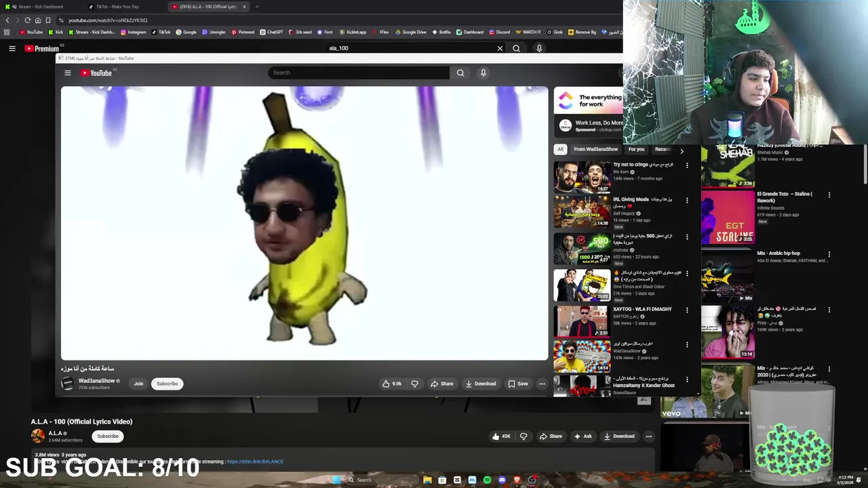Select the All filter chip

point(560,149)
